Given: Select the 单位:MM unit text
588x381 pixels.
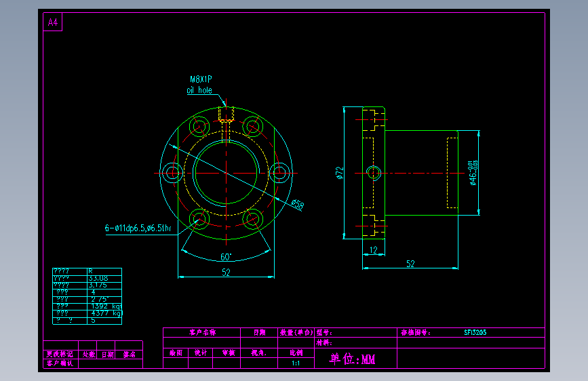Looking at the screenshot, I should 353,359.
